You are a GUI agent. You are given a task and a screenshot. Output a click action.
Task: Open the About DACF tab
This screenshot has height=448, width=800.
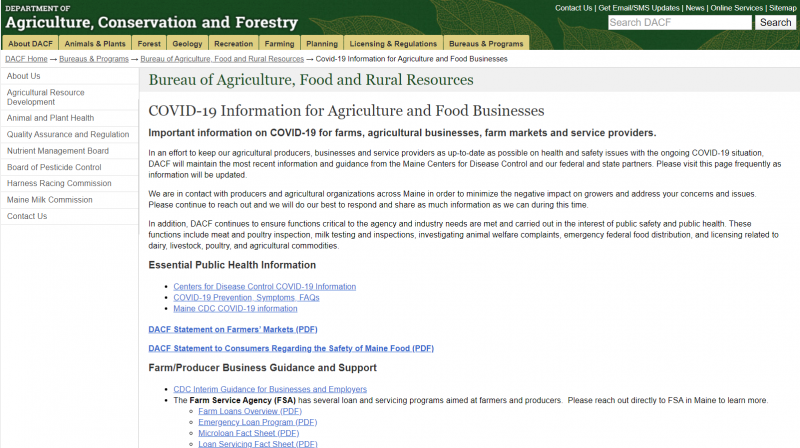click(x=30, y=43)
